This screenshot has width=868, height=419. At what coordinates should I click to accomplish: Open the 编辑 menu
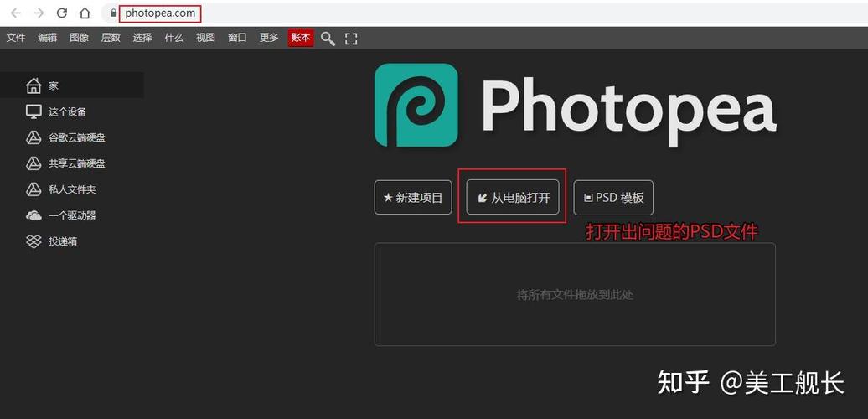pyautogui.click(x=48, y=38)
